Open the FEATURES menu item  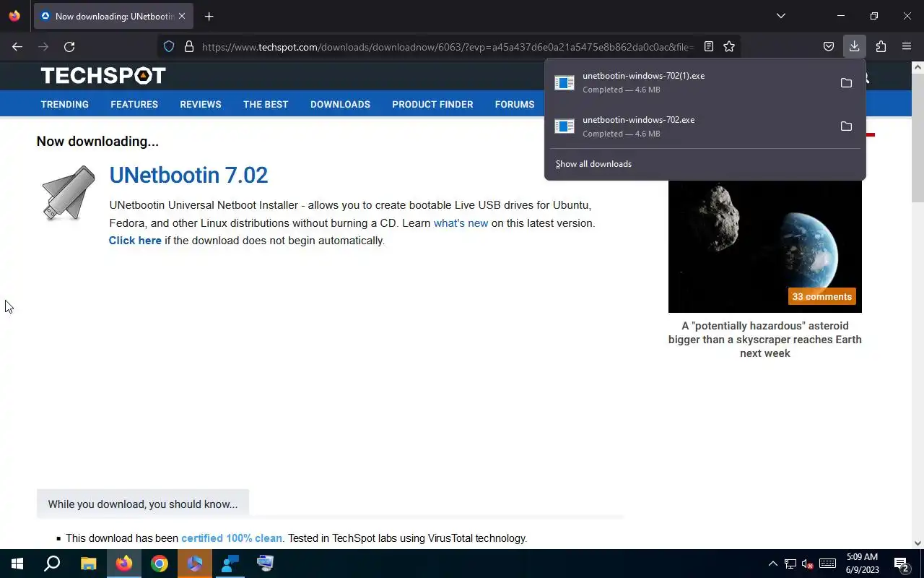pos(134,104)
